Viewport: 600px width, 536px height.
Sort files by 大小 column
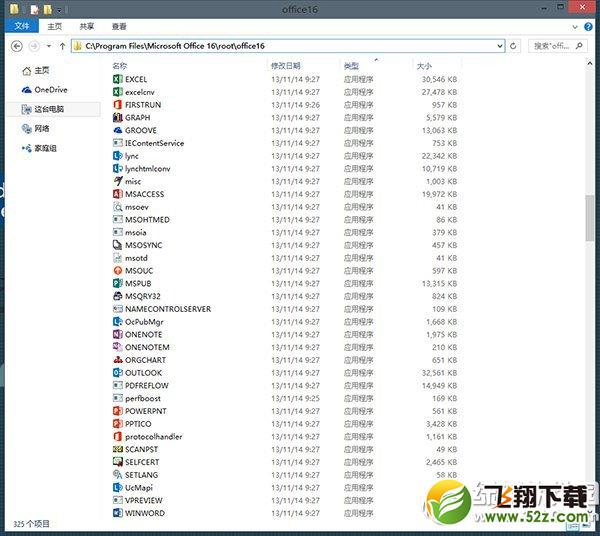coord(424,66)
